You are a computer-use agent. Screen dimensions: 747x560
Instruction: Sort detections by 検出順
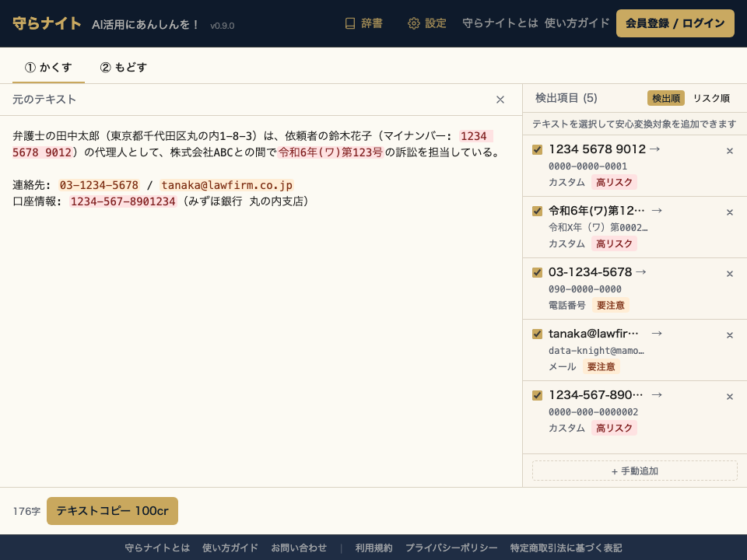665,98
